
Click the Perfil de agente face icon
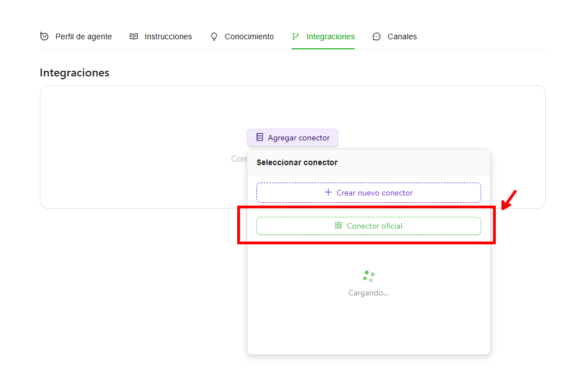[44, 37]
